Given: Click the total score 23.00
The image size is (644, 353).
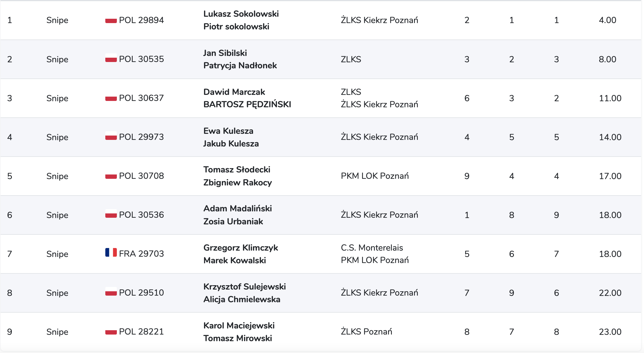Looking at the screenshot, I should (x=610, y=332).
